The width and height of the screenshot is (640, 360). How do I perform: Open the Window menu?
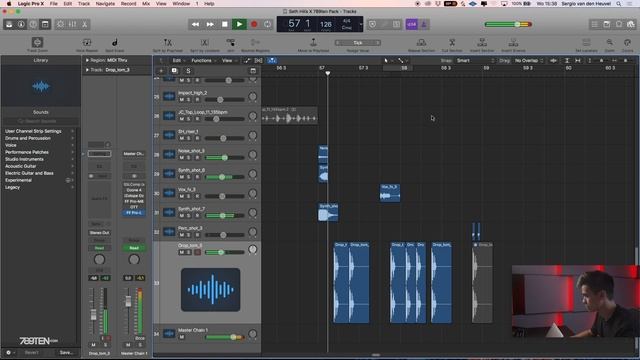click(x=181, y=4)
